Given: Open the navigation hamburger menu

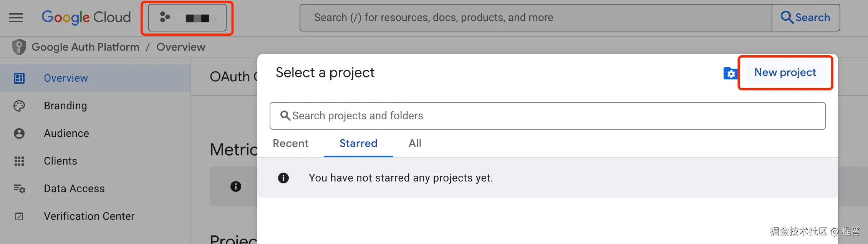Looking at the screenshot, I should click(16, 17).
